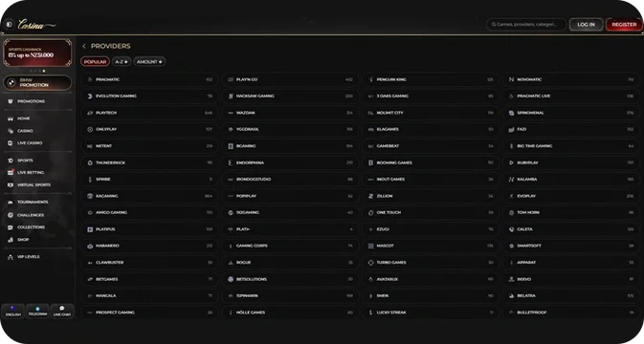The image size is (644, 344).
Task: Click the Caleta provider icon
Action: coord(511,229)
